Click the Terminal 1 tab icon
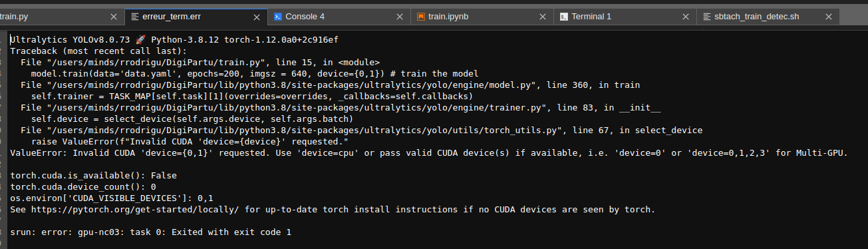The width and height of the screenshot is (868, 249). click(564, 16)
